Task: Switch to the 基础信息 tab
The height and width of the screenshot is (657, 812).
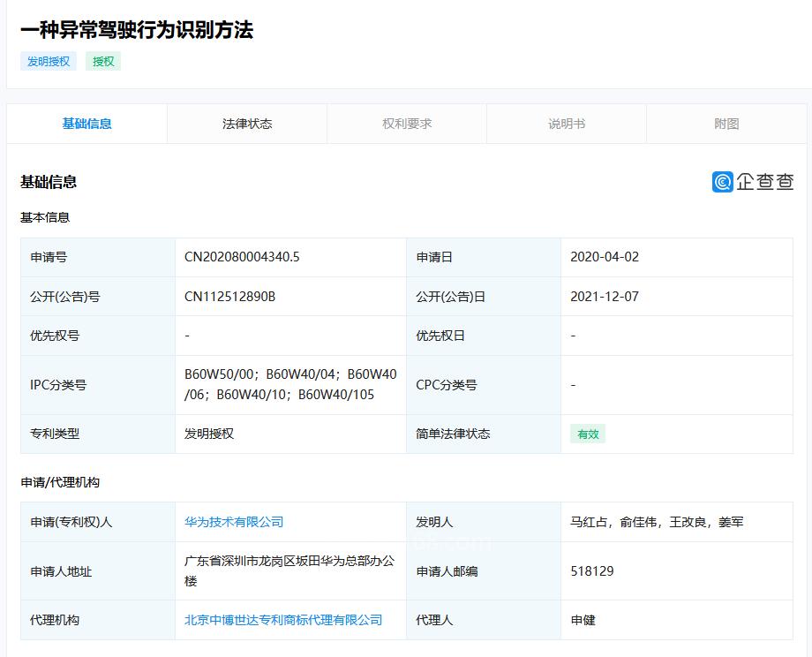Action: (x=86, y=124)
